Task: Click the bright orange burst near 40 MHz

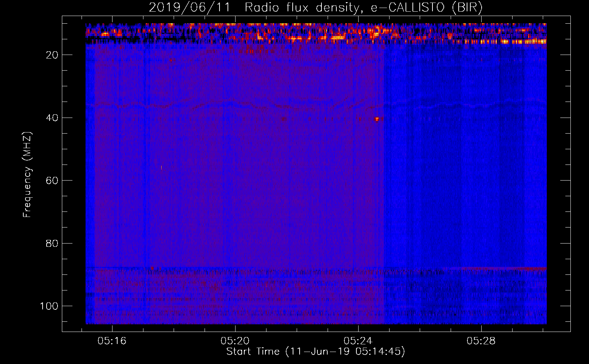Action: tap(377, 119)
